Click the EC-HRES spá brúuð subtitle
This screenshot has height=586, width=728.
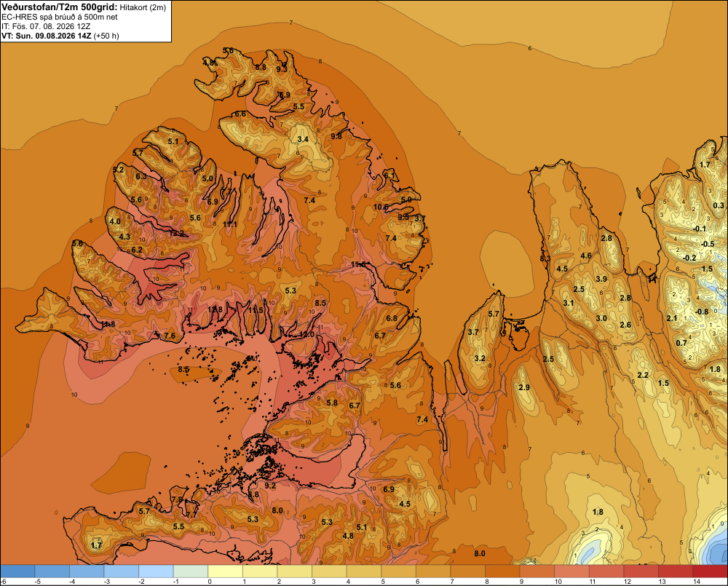pos(59,17)
